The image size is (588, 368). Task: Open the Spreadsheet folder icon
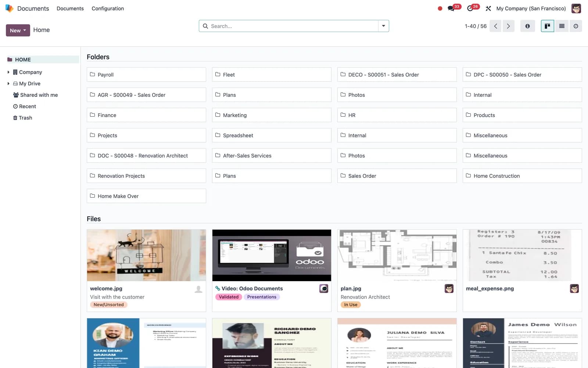218,135
